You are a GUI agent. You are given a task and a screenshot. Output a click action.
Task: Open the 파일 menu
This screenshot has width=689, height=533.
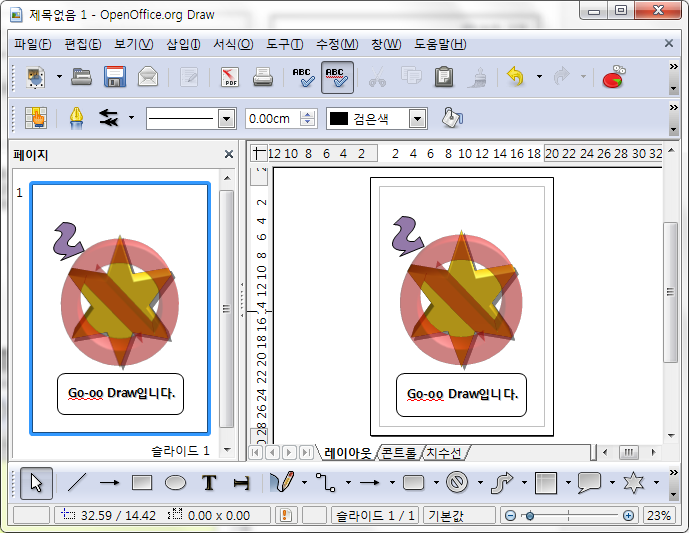click(33, 44)
